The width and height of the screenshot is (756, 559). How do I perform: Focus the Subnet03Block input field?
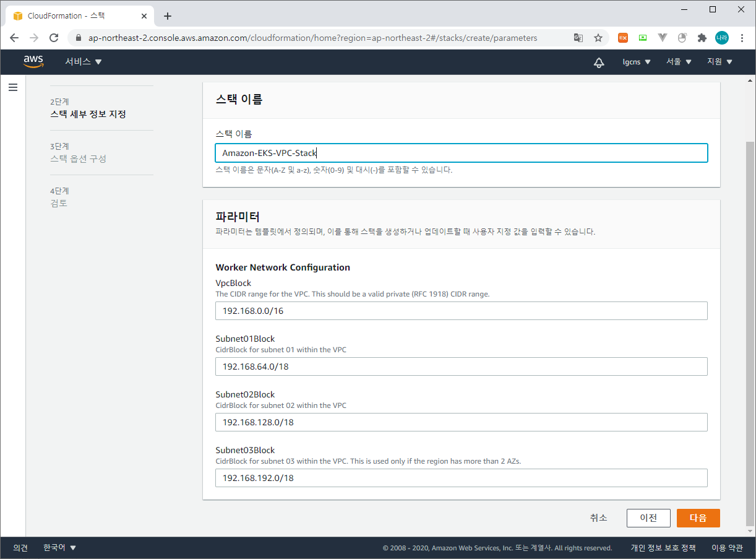point(462,478)
